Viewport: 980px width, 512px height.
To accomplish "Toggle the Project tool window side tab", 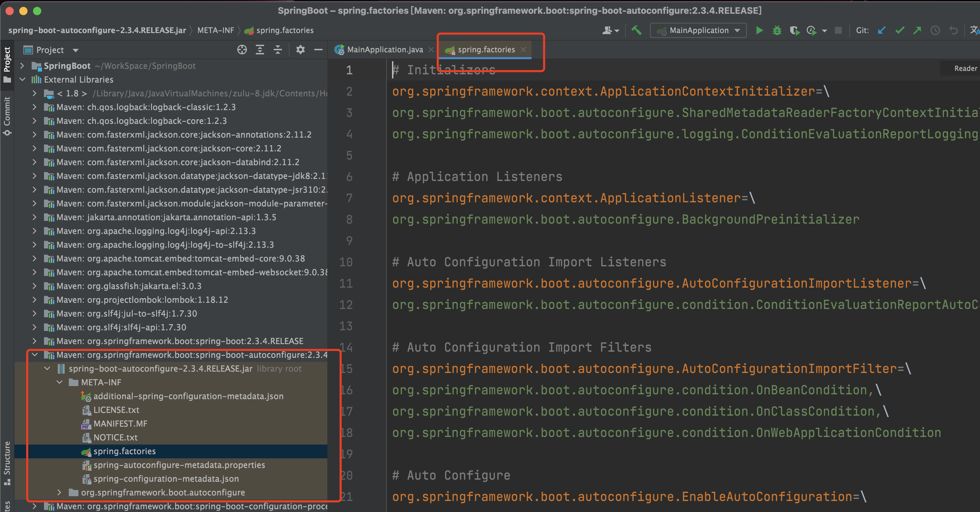I will [x=7, y=64].
